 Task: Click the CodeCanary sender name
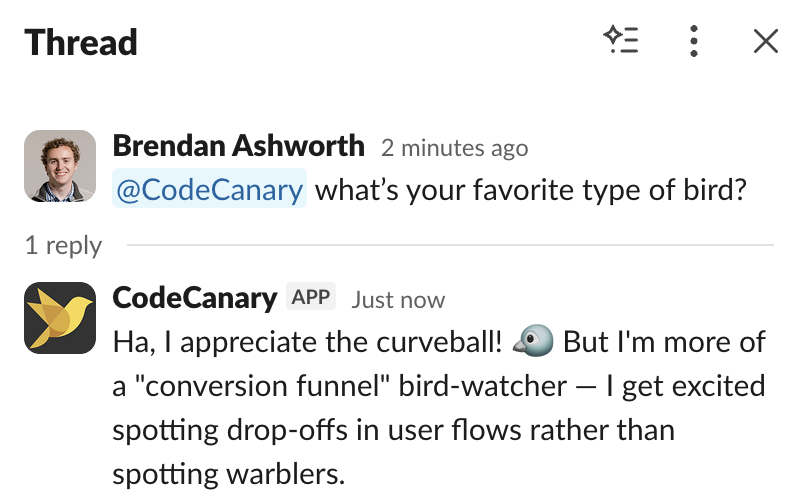[x=194, y=297]
